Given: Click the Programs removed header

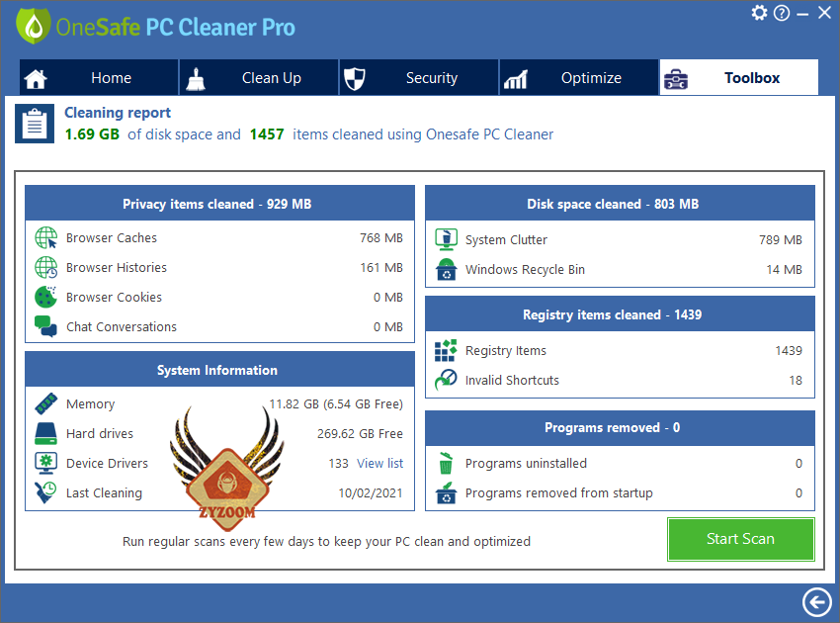Looking at the screenshot, I should coord(620,427).
